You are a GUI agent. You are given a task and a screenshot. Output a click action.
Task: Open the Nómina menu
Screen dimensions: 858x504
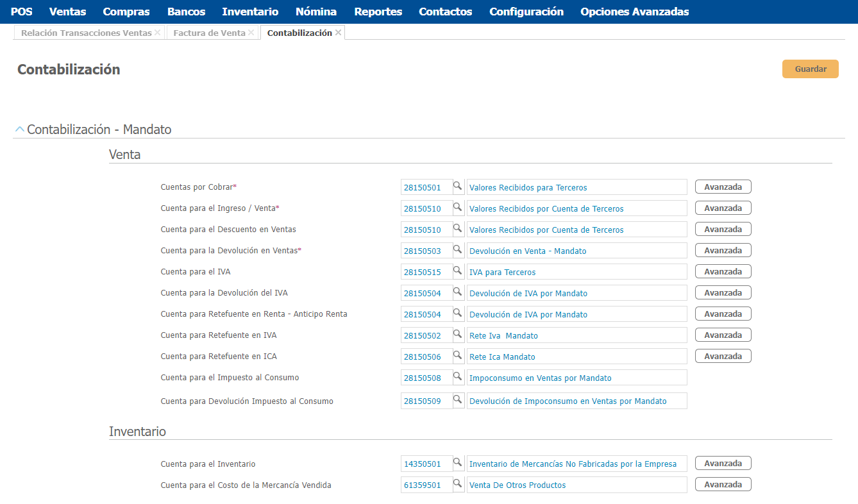[315, 12]
